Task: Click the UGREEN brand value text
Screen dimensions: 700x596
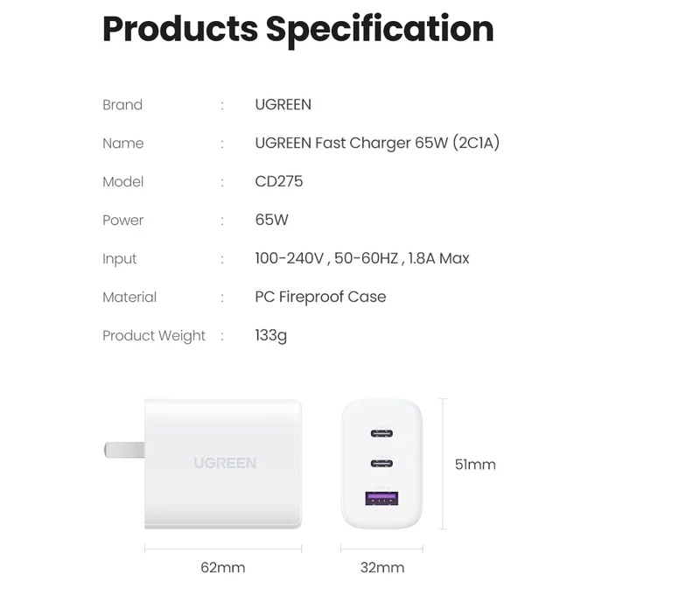Action: click(283, 104)
